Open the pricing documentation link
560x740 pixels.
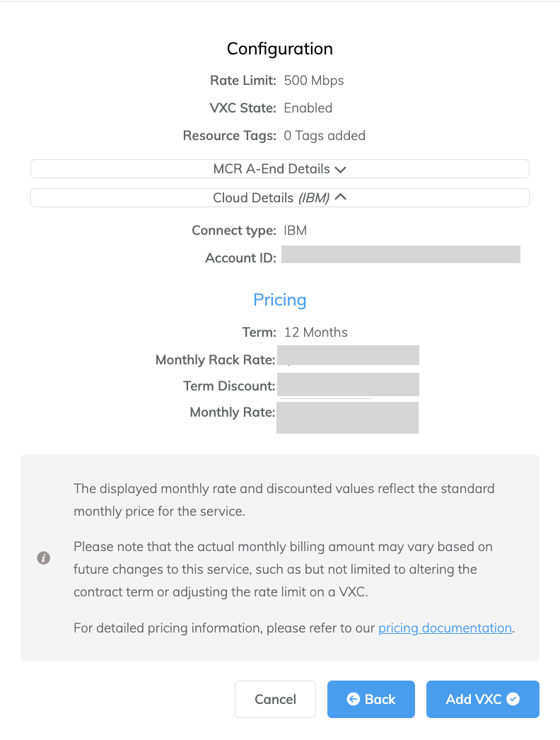tap(445, 628)
